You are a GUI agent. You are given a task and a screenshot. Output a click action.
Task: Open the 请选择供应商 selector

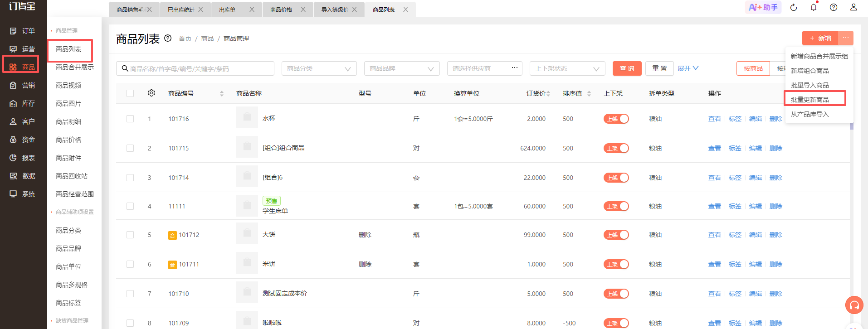click(484, 68)
